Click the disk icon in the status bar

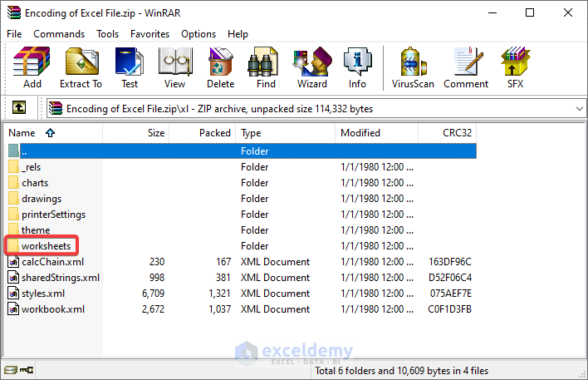11,370
